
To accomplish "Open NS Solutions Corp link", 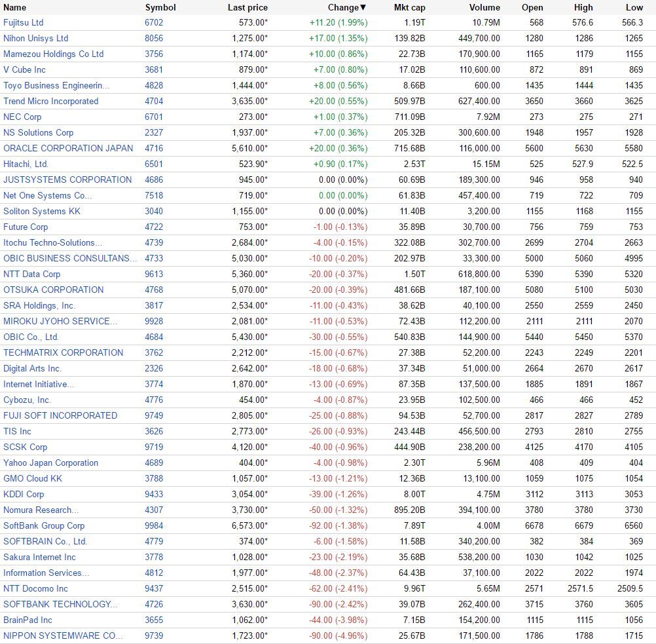I will (x=39, y=132).
